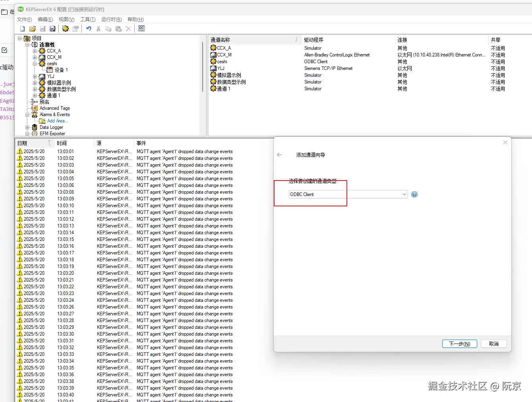Sort by the 驱动程序 column header
Image resolution: width=532 pixels, height=402 pixels.
coord(348,40)
